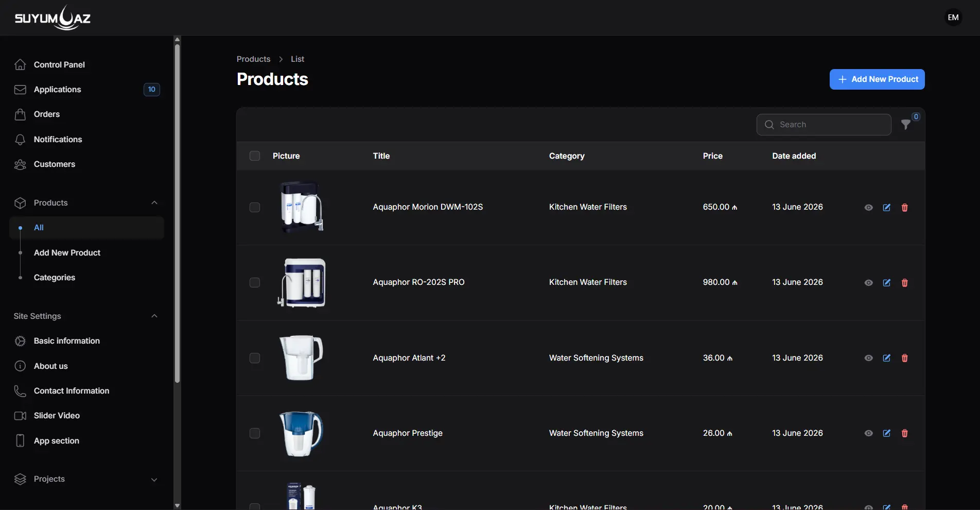Click trash icon for Aquaphor Prestige
Image resolution: width=980 pixels, height=510 pixels.
point(904,433)
